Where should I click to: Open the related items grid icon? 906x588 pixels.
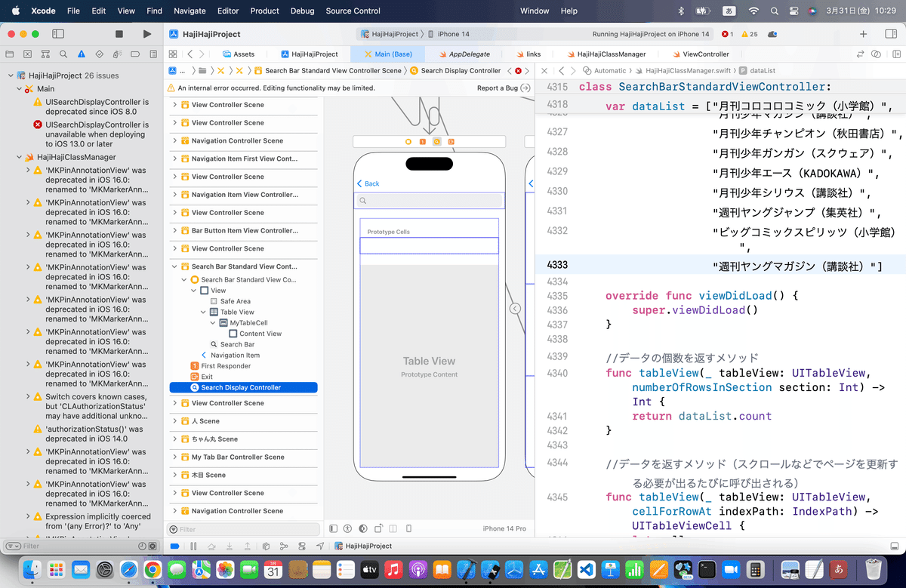[173, 54]
